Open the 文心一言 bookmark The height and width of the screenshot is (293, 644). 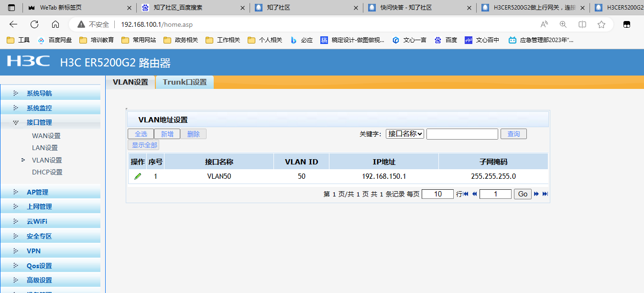pos(409,40)
